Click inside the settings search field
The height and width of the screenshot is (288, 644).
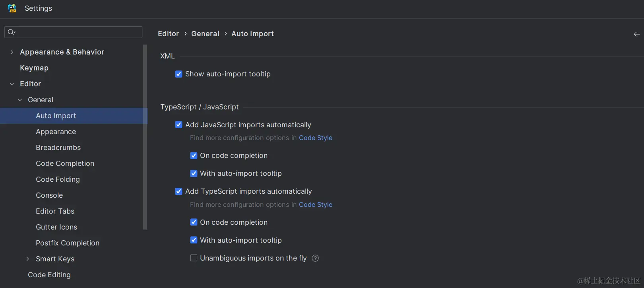pyautogui.click(x=73, y=32)
